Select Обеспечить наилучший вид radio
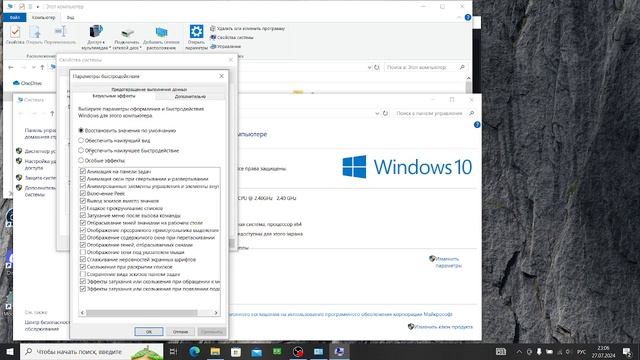Image resolution: width=640 pixels, height=360 pixels. pos(81,140)
